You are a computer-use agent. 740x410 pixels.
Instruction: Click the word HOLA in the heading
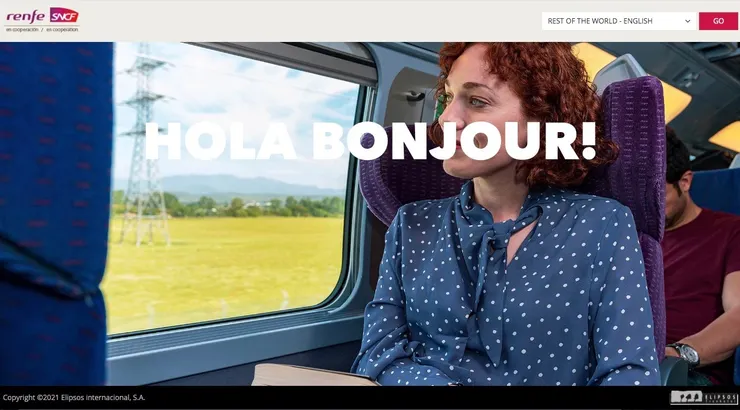coord(220,141)
